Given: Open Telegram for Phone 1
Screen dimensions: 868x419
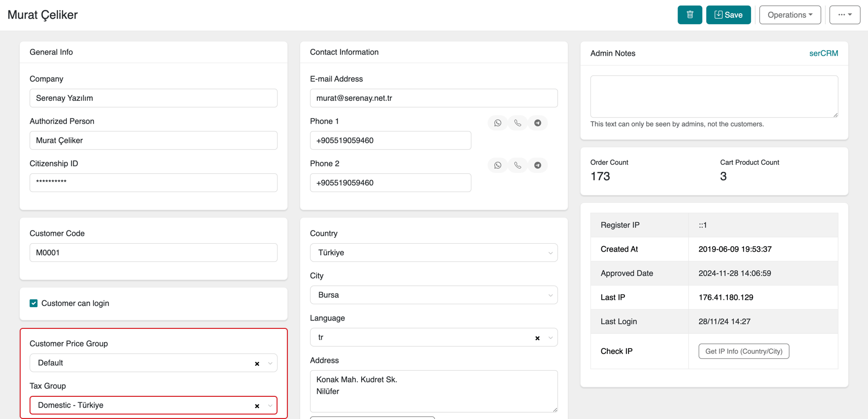Looking at the screenshot, I should click(537, 123).
